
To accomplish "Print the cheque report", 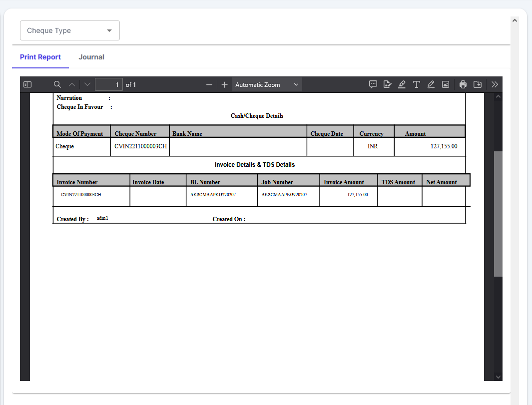I will pos(463,84).
